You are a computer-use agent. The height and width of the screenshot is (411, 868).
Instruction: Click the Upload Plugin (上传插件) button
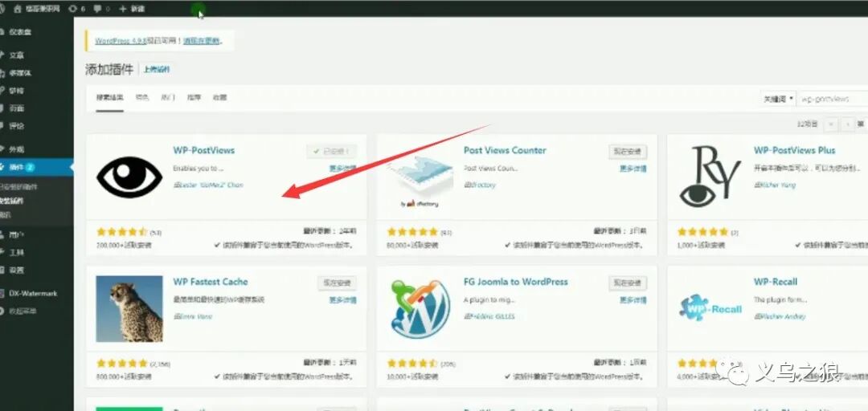(157, 70)
